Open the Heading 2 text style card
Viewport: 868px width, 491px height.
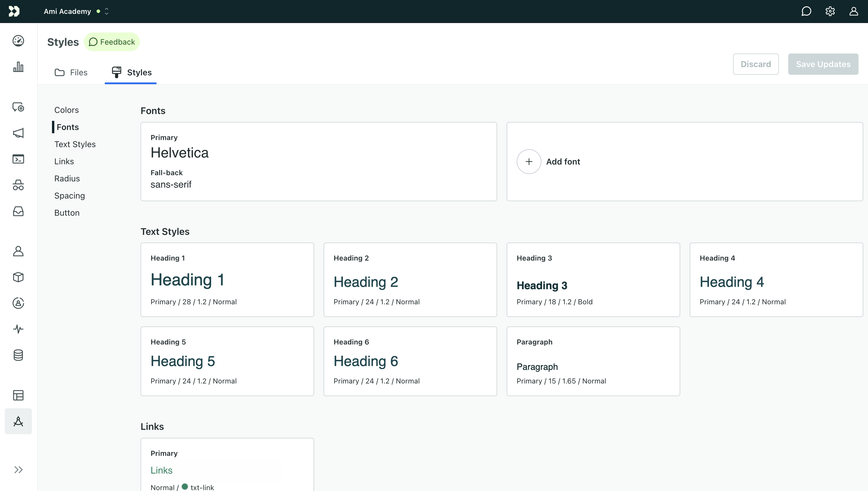[x=410, y=279]
